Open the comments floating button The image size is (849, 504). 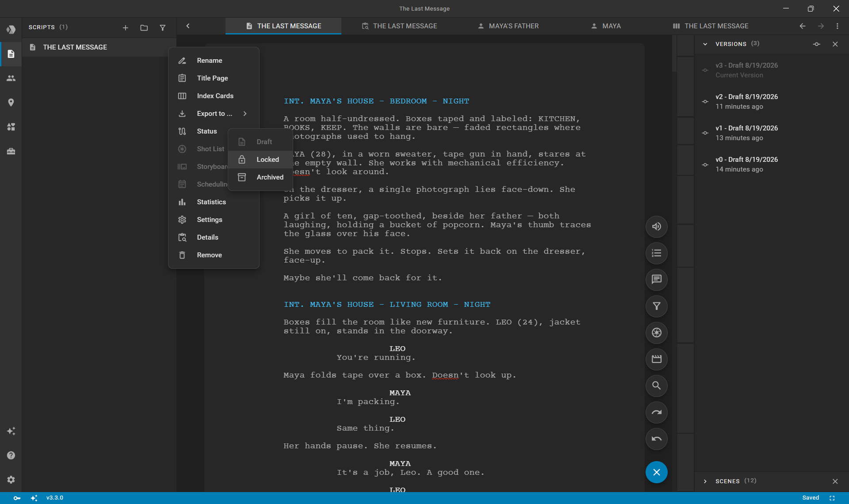[657, 280]
